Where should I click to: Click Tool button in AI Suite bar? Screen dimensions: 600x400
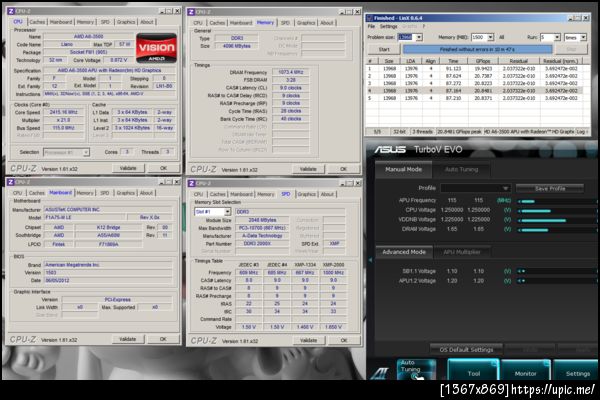point(473,370)
